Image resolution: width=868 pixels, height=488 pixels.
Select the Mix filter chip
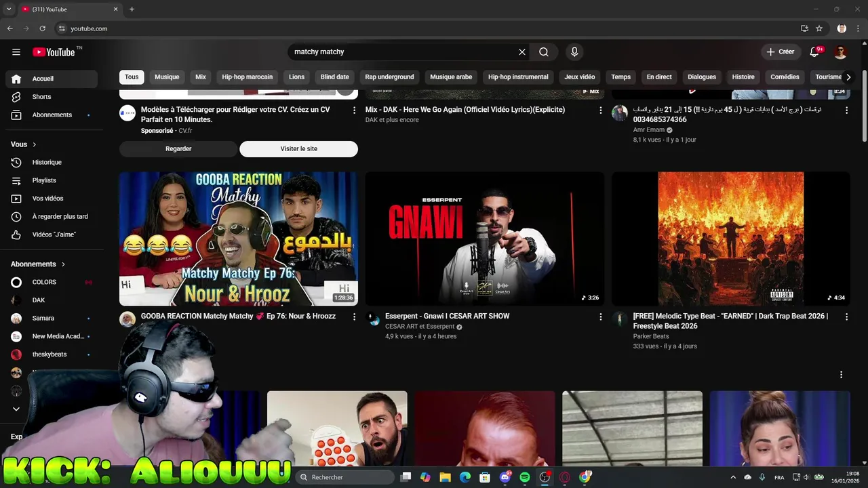click(x=201, y=77)
